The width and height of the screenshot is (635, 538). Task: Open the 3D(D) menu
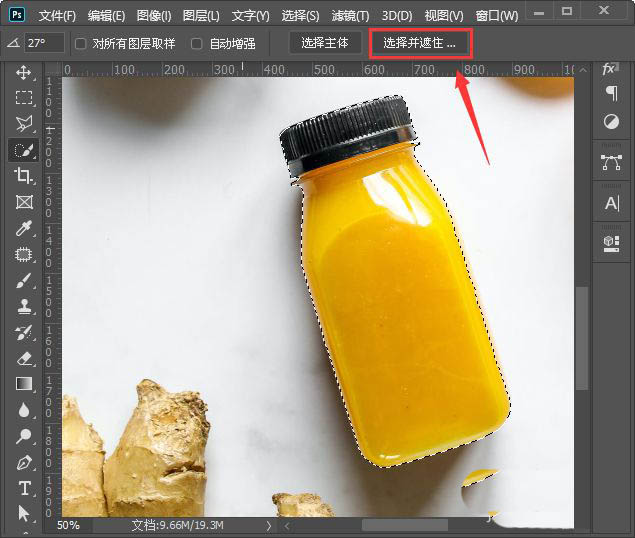[x=397, y=16]
